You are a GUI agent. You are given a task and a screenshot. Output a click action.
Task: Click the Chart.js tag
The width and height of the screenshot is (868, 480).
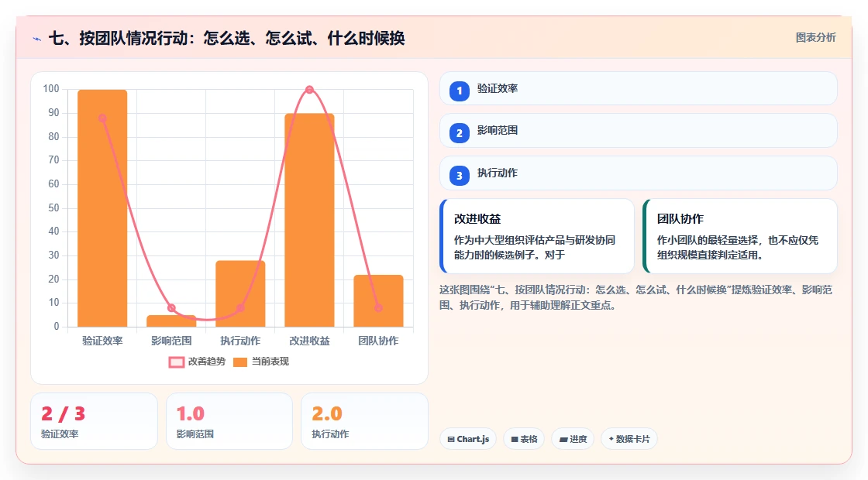pos(468,439)
